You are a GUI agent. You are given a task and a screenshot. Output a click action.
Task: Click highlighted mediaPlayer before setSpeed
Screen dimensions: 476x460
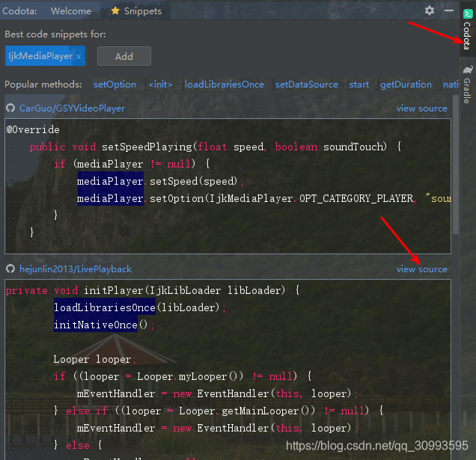pos(110,181)
